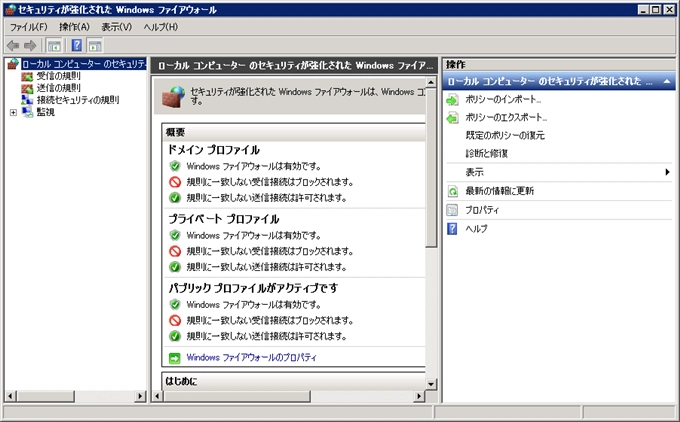This screenshot has height=422, width=680.
Task: Click the red block icon under ドメイン プロファイル
Action: click(x=175, y=182)
